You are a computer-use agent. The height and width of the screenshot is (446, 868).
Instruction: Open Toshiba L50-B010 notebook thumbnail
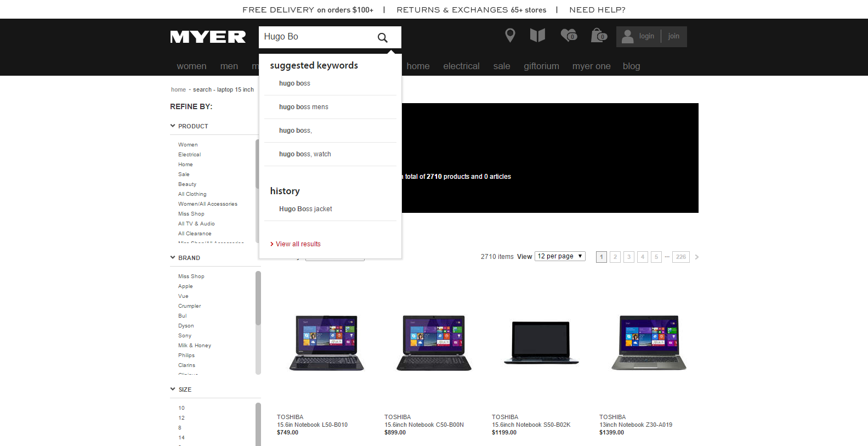327,343
